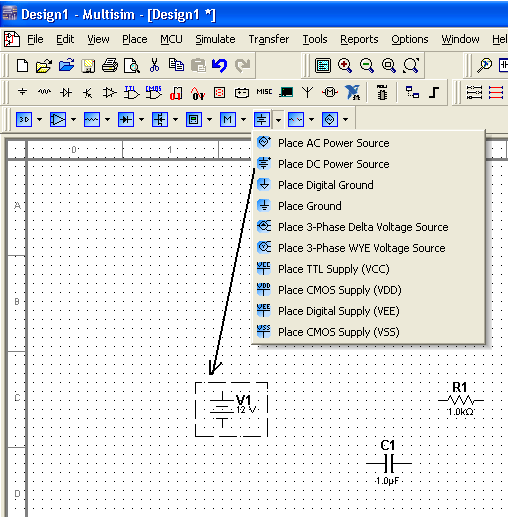
Task: Zoom out with the minus magnifier
Action: [367, 65]
